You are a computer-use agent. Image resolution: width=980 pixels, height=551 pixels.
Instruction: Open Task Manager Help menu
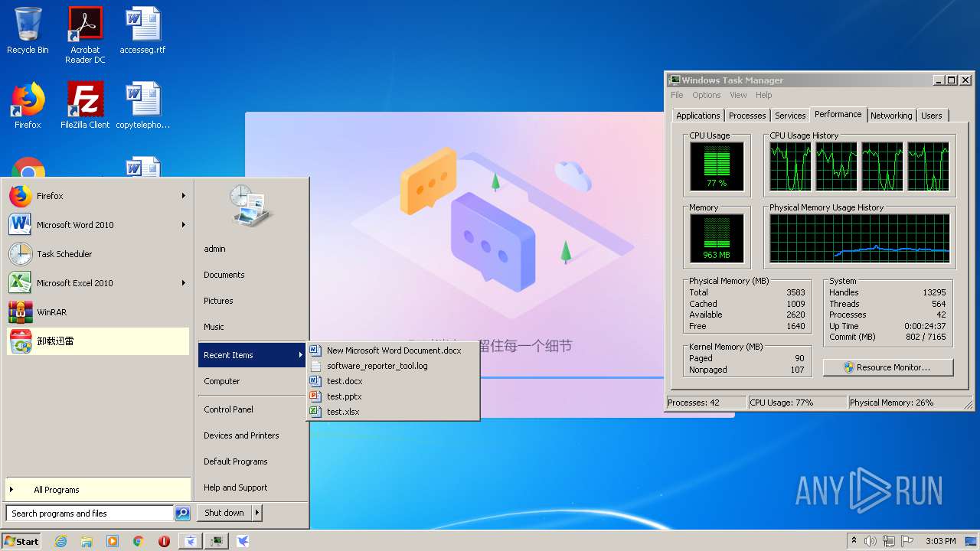click(763, 95)
